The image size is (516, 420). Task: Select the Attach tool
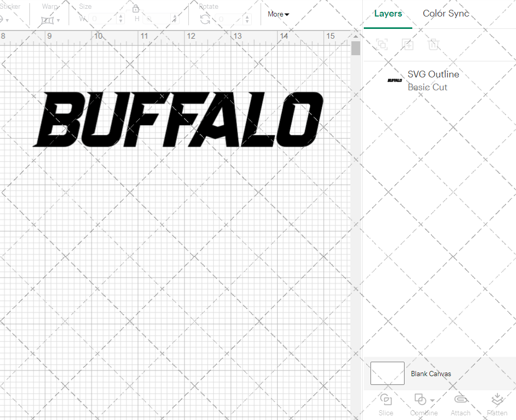(x=461, y=404)
